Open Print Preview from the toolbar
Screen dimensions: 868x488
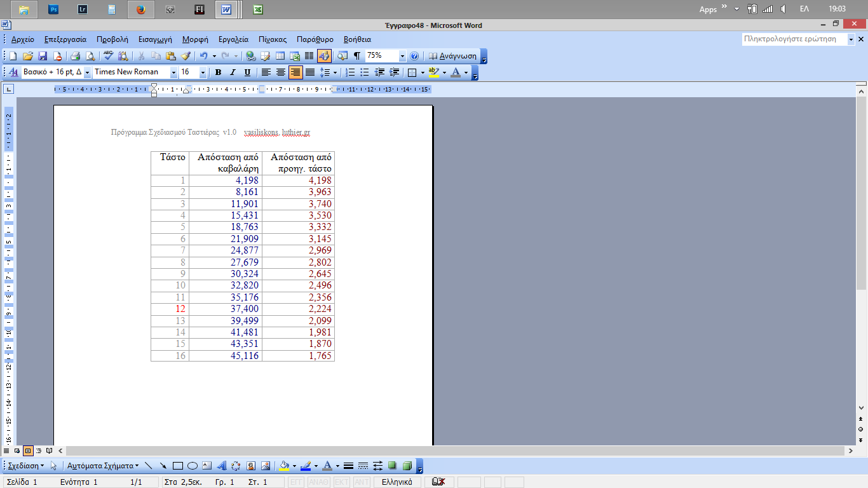point(90,56)
